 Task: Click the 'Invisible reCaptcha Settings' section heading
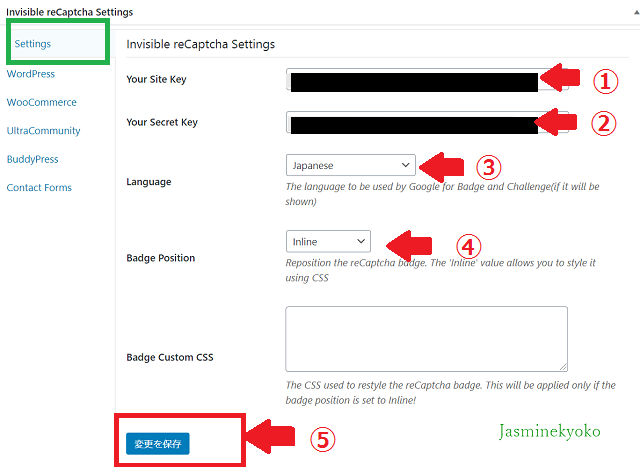(x=201, y=44)
